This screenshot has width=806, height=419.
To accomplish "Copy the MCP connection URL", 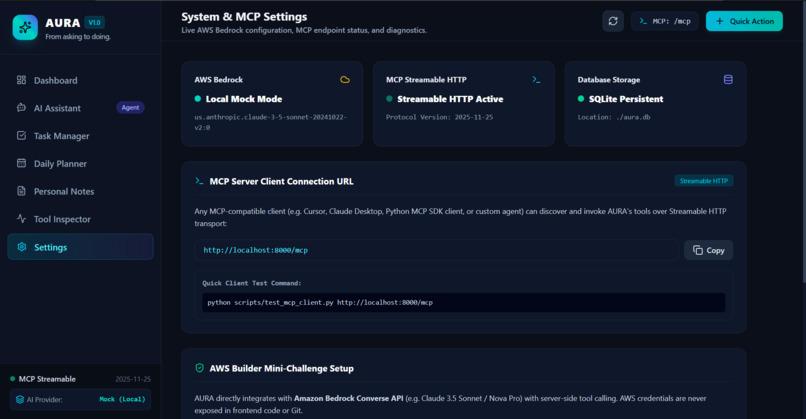I will coord(708,250).
